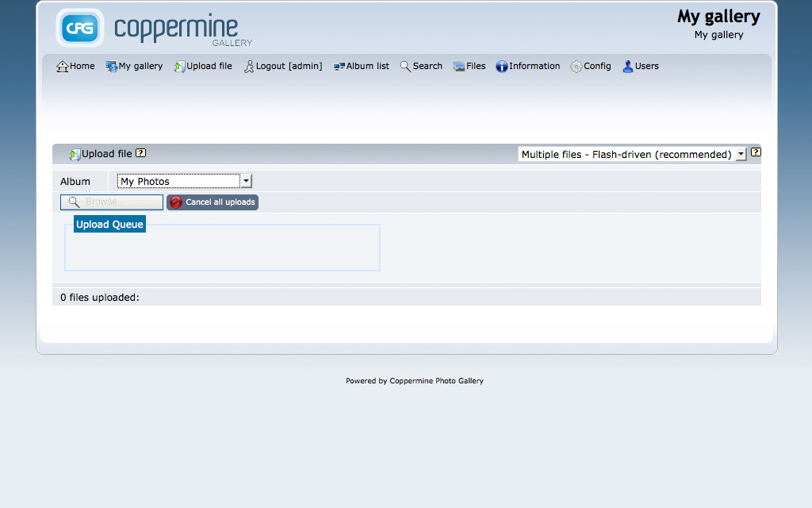812x508 pixels.
Task: Change the upload method dropdown selection
Action: click(x=630, y=154)
